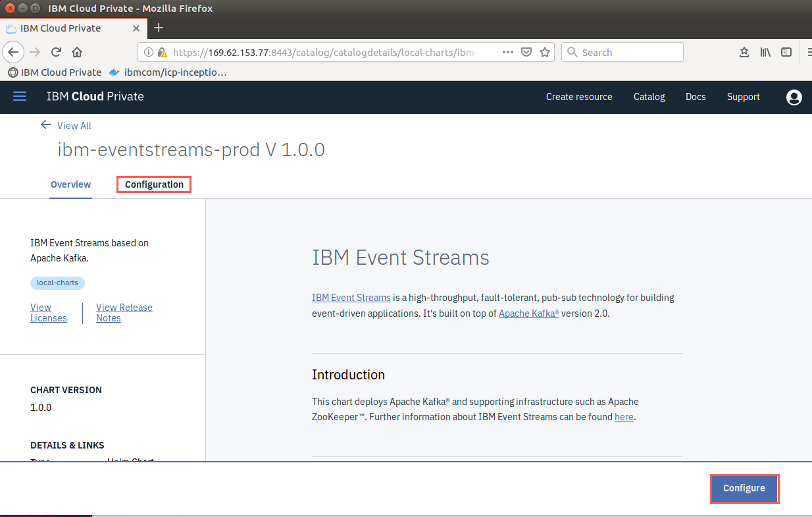
Task: Open the Firefox Library icon
Action: coord(765,52)
